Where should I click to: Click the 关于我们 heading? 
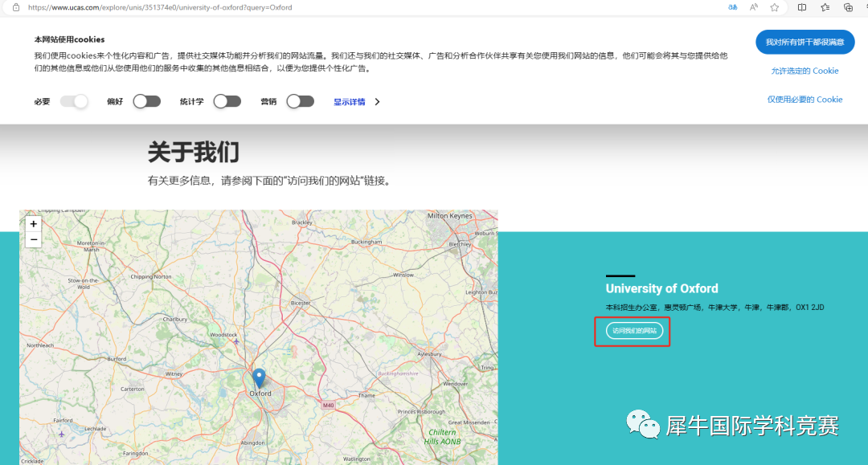point(193,152)
